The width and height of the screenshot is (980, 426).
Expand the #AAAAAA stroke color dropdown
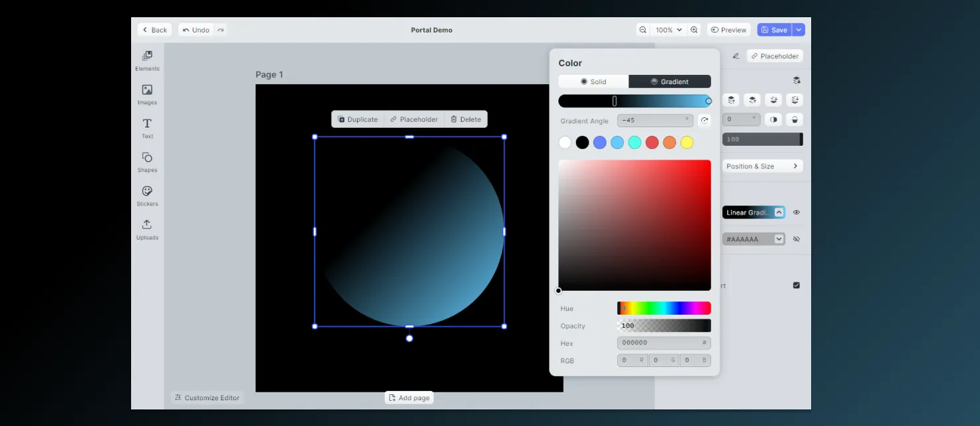[779, 239]
